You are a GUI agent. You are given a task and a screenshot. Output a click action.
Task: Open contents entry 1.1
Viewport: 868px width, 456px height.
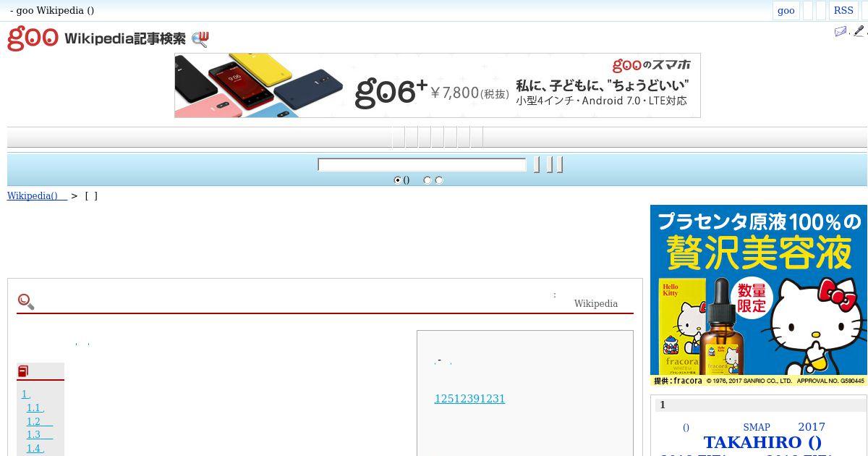pos(35,408)
